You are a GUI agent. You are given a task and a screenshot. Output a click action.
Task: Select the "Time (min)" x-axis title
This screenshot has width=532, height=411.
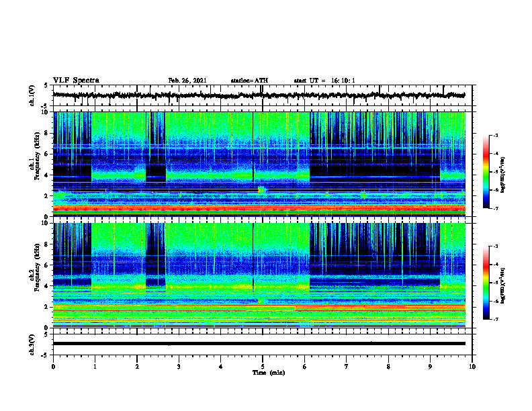coord(269,373)
